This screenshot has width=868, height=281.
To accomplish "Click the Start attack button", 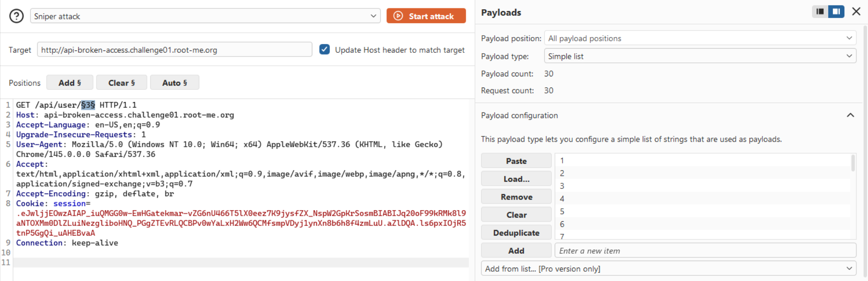I will tap(426, 16).
